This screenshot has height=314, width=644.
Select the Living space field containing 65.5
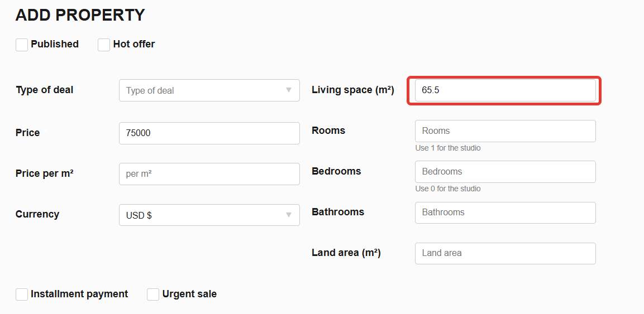[x=505, y=90]
